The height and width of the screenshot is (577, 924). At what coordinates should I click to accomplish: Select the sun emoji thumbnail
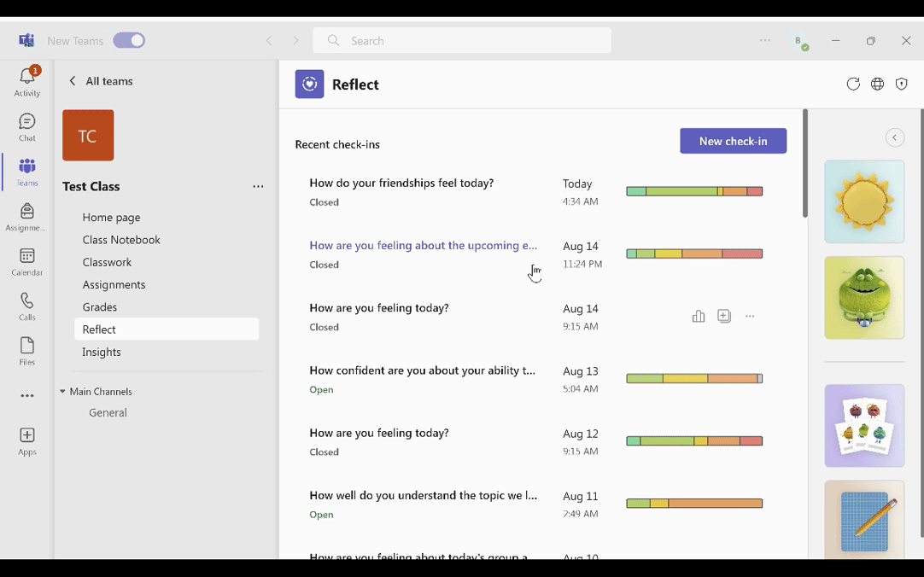pos(864,201)
